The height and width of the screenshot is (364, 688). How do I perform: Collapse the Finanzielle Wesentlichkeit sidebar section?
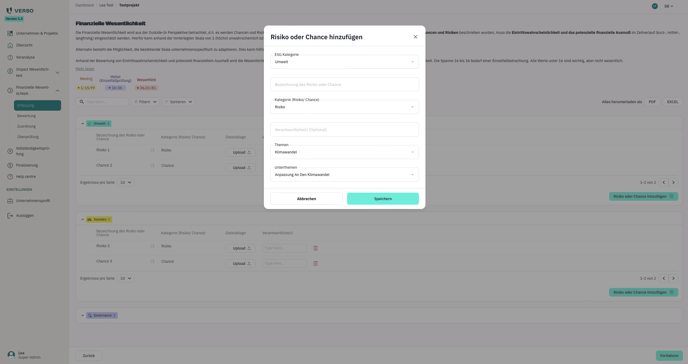click(x=57, y=90)
